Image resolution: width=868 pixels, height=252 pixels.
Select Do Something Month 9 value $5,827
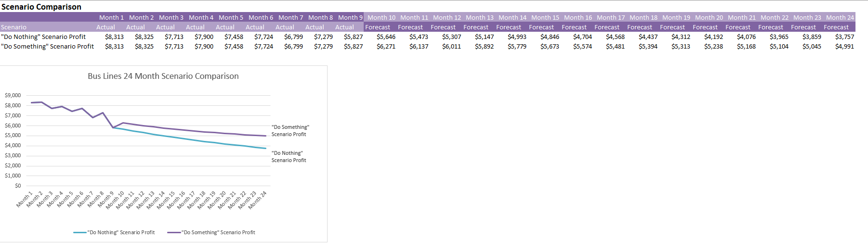pos(353,47)
